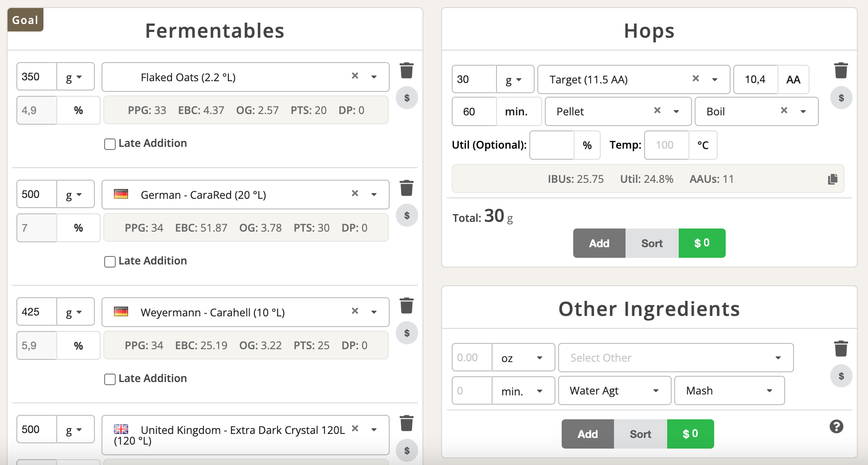
Task: Check Late Addition under German CaraRed
Action: (110, 262)
